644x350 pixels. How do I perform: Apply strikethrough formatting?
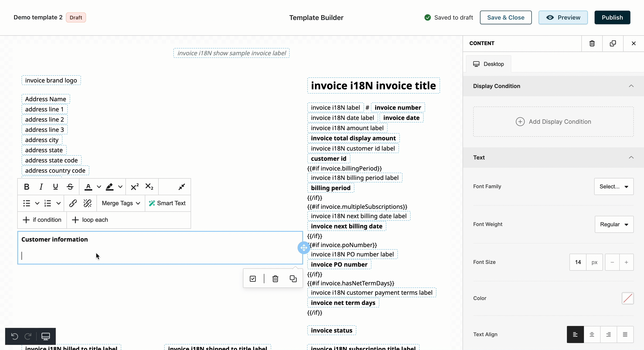[70, 187]
